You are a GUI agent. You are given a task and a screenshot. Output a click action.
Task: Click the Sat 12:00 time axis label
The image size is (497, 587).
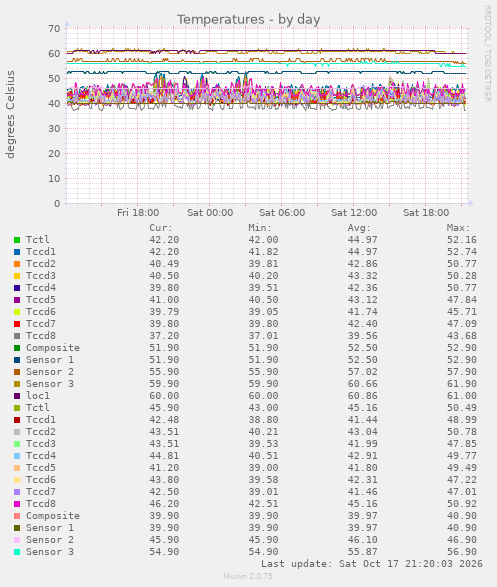pyautogui.click(x=354, y=213)
